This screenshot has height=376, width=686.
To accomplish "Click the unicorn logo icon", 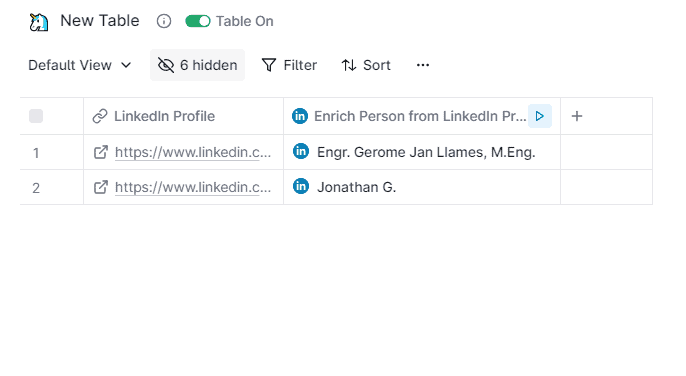I will [38, 22].
